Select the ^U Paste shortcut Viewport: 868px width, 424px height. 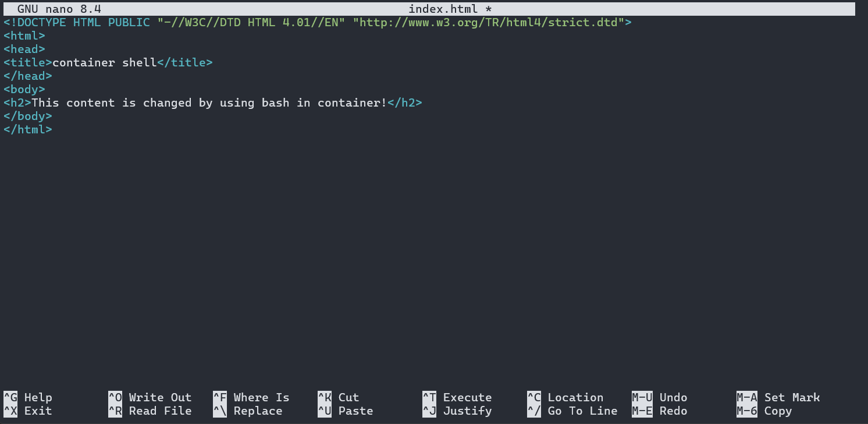[346, 411]
